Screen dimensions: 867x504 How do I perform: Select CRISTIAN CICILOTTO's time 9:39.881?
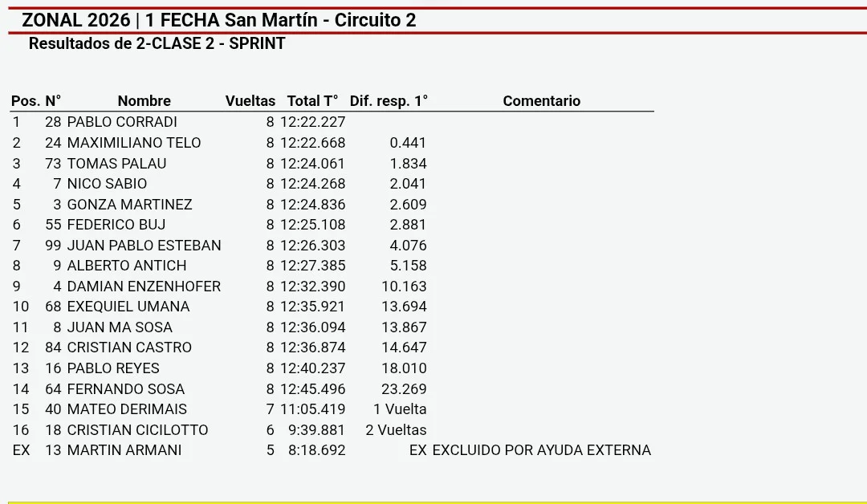tap(316, 430)
